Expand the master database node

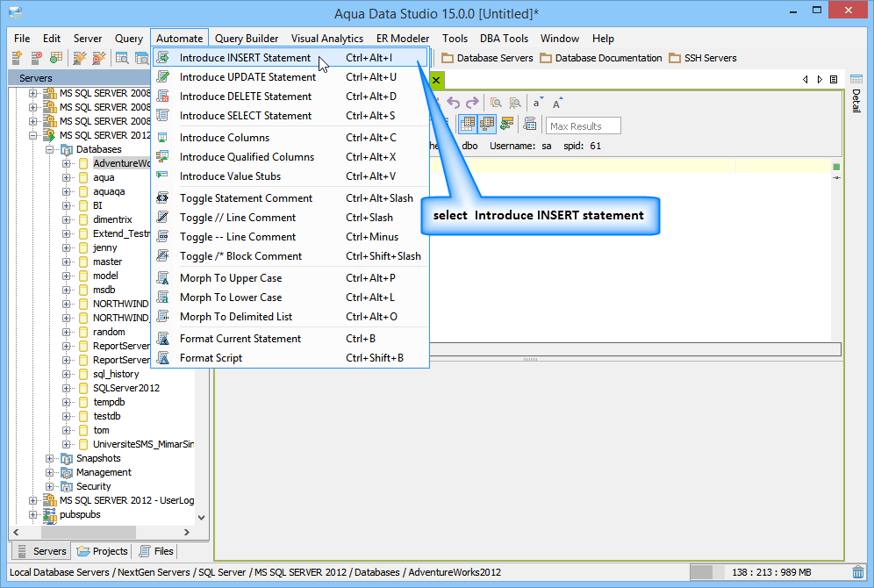click(67, 262)
